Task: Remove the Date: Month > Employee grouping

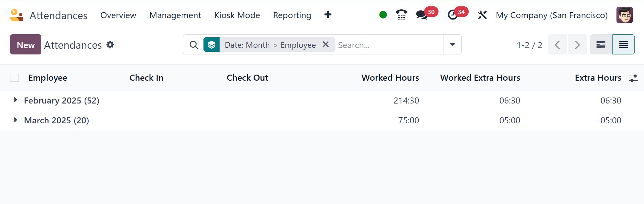Action: coord(325,44)
